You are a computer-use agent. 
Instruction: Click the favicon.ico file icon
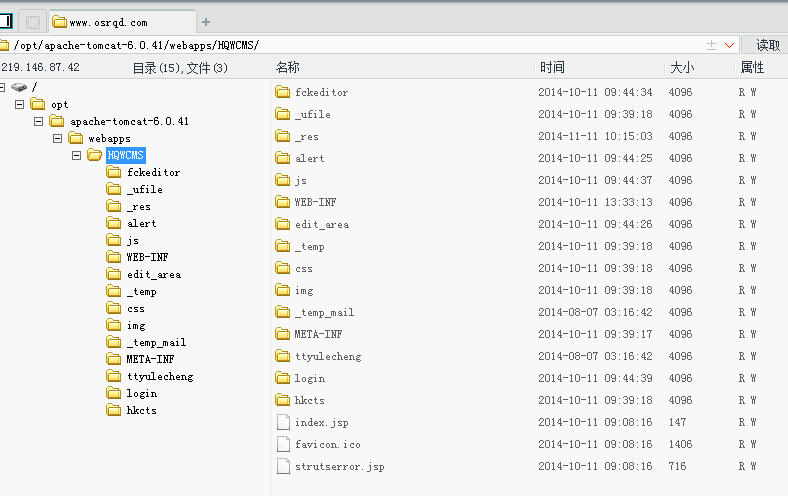point(283,444)
